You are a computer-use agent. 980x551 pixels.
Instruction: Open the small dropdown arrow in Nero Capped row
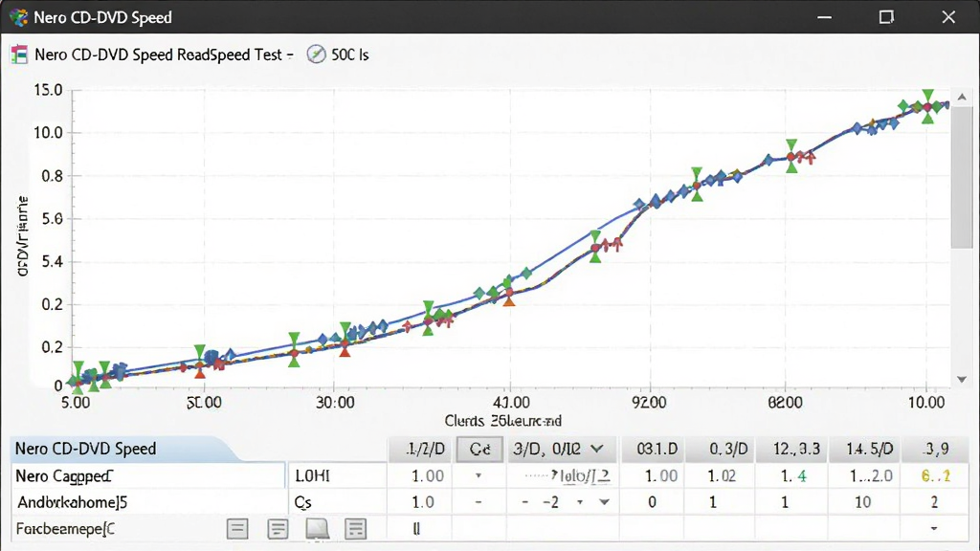[479, 476]
